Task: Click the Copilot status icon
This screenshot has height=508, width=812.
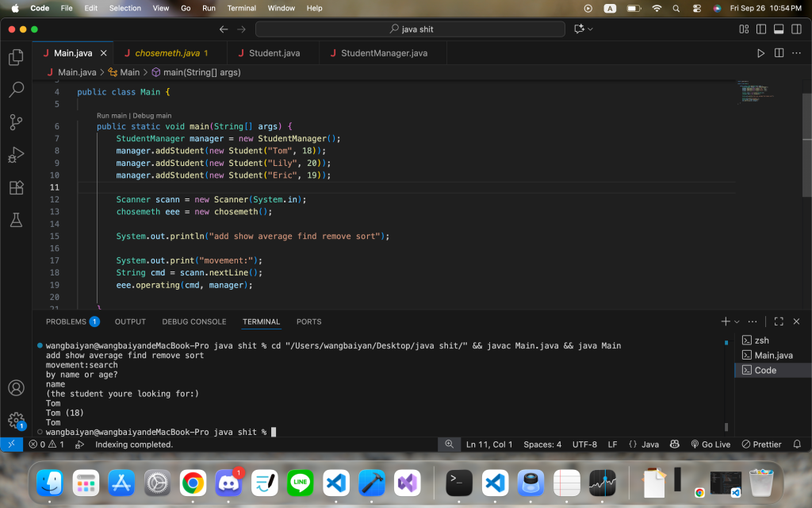Action: click(674, 444)
